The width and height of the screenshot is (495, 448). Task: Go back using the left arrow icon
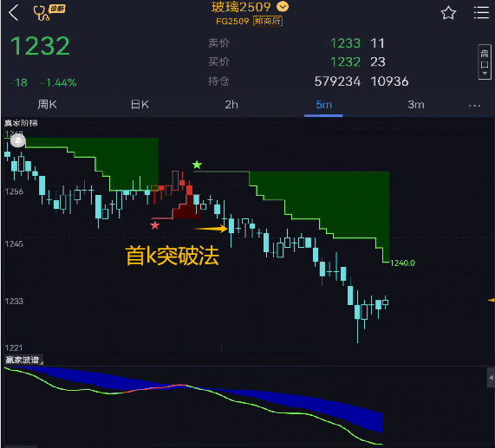click(14, 13)
